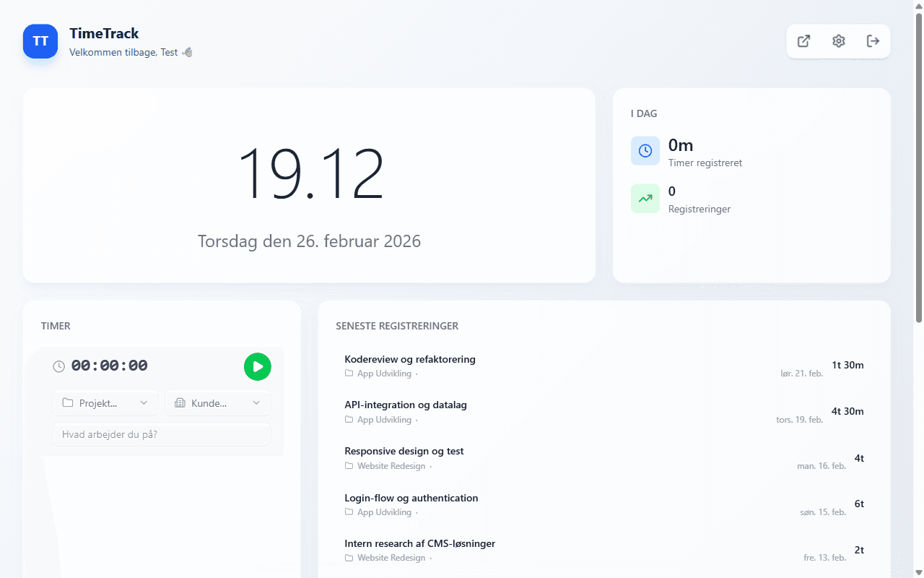Click folder icon under Kodereview og refaktorering
Screen dimensions: 924x578
point(349,374)
